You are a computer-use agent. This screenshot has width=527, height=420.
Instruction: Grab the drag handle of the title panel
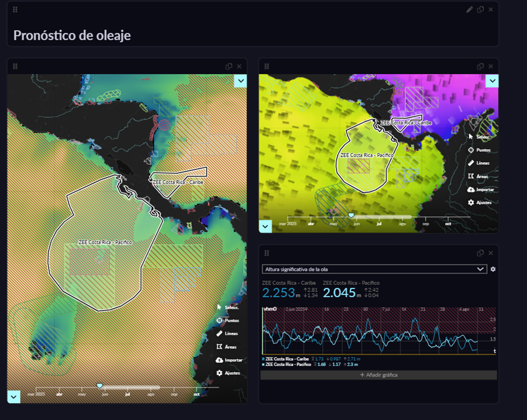(x=15, y=9)
